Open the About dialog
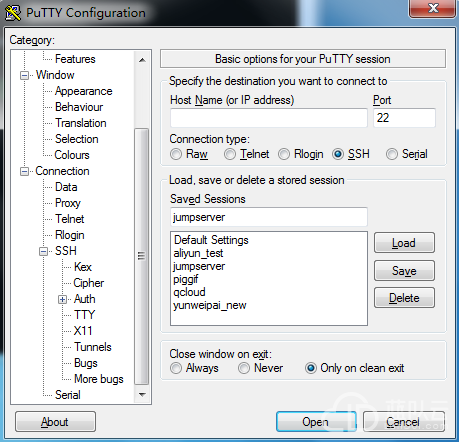 (55, 422)
